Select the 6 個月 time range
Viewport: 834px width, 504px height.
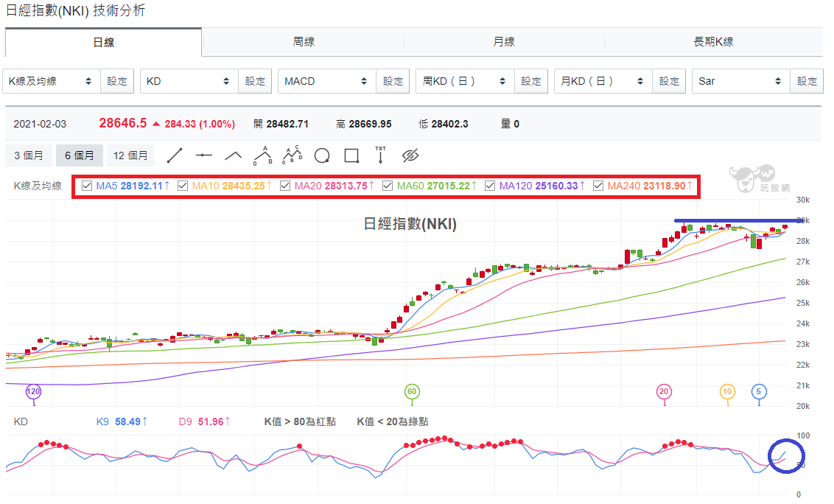[80, 155]
